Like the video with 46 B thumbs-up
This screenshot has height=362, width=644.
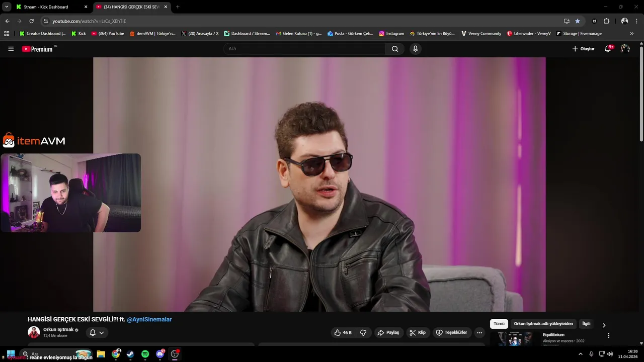343,332
